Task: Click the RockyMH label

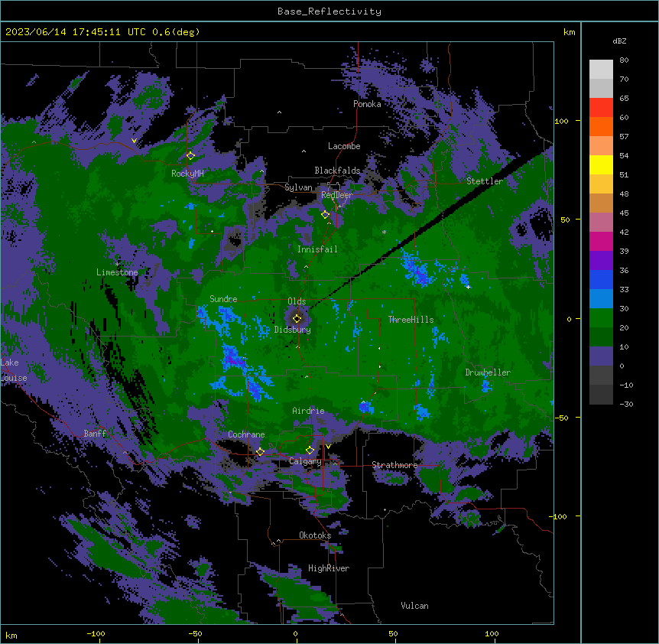Action: point(187,173)
